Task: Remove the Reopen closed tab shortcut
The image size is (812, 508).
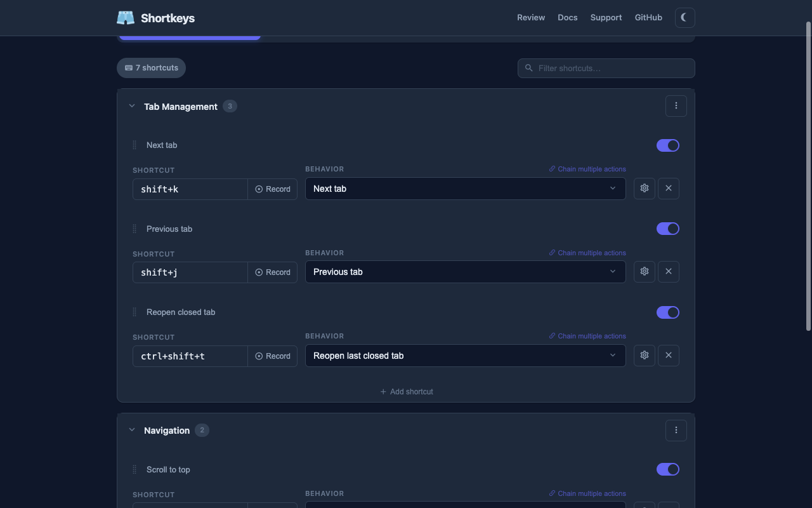Action: [x=668, y=356]
